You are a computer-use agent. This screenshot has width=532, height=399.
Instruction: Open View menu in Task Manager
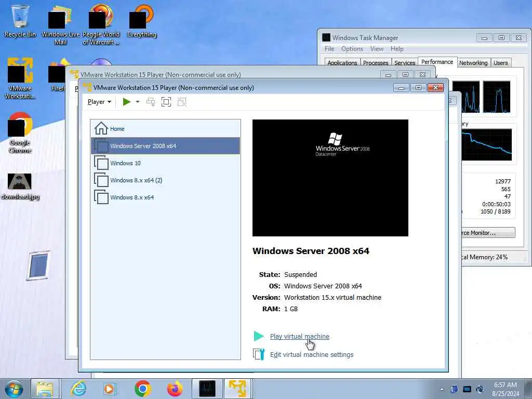[377, 49]
